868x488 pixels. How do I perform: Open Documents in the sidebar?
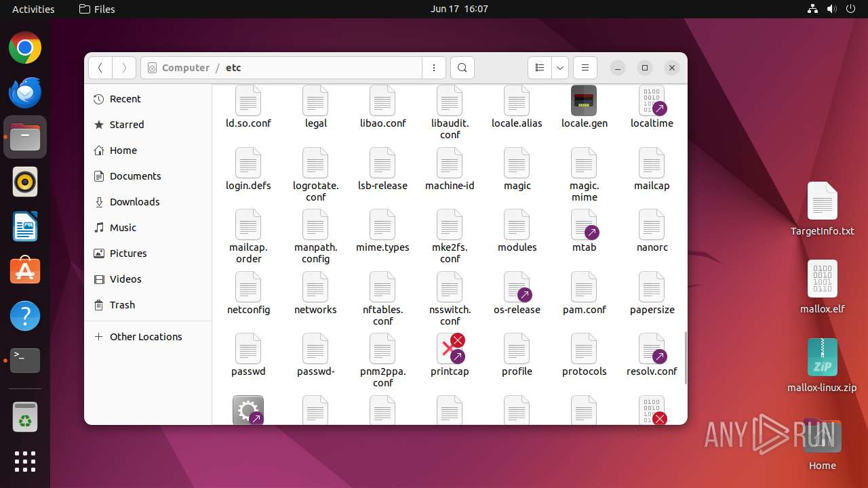(148, 176)
